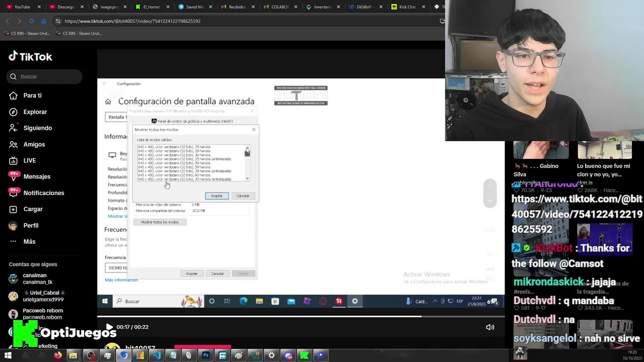The height and width of the screenshot is (362, 644).
Task: Open Kick app from the taskbar
Action: point(304,355)
